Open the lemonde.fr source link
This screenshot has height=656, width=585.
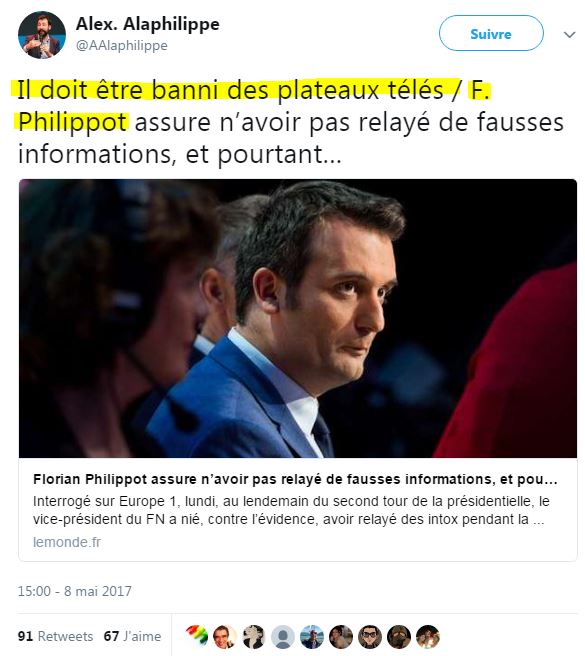67,542
